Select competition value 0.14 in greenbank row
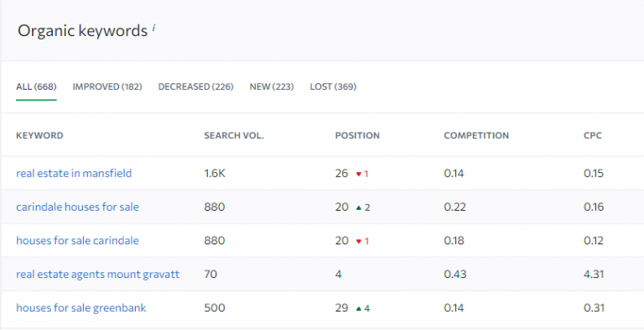 click(x=454, y=308)
